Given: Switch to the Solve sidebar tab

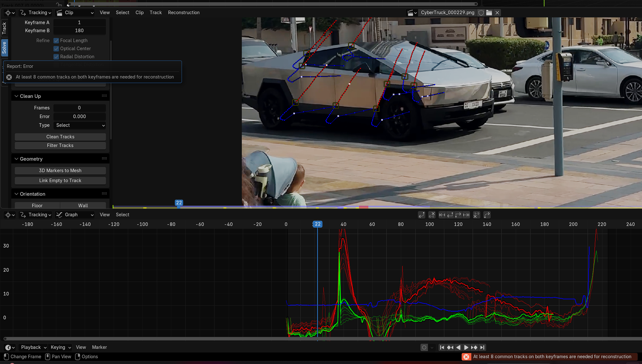Looking at the screenshot, I should click(x=4, y=48).
